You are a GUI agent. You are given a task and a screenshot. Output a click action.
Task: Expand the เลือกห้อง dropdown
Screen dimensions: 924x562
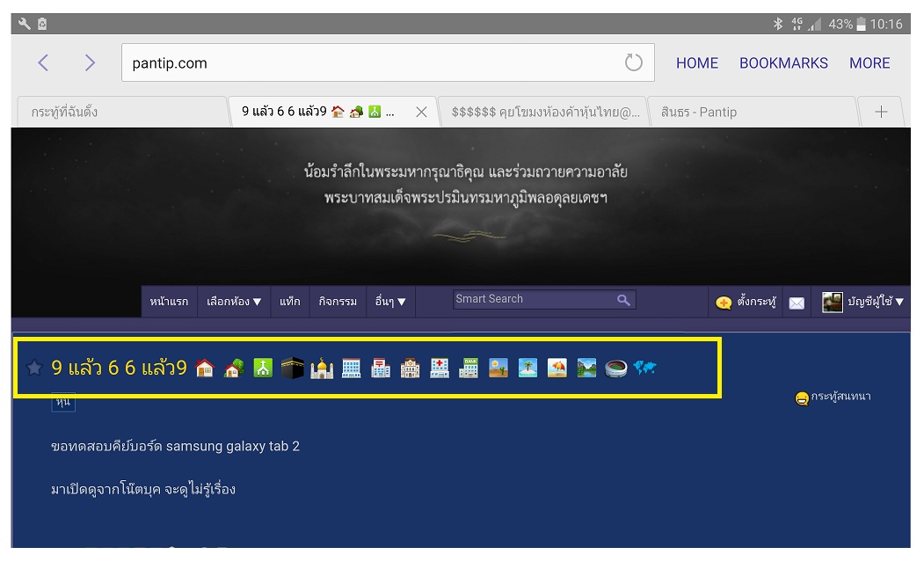pos(233,302)
